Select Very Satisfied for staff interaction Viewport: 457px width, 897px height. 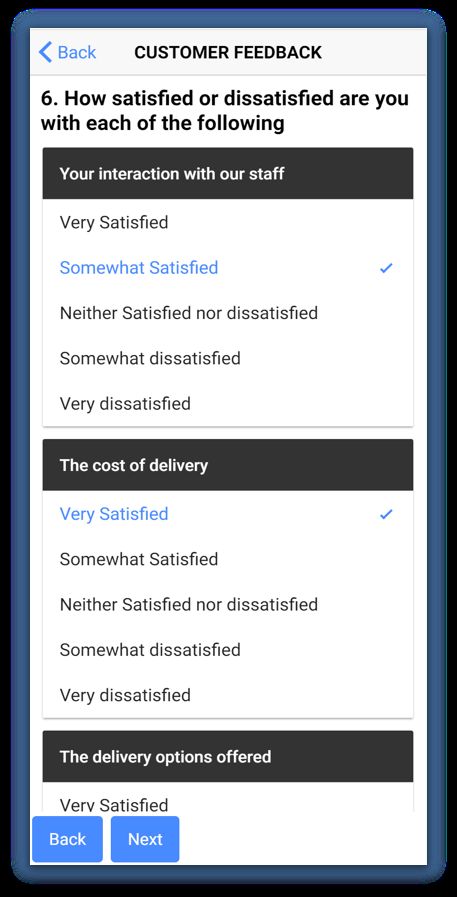tap(228, 222)
